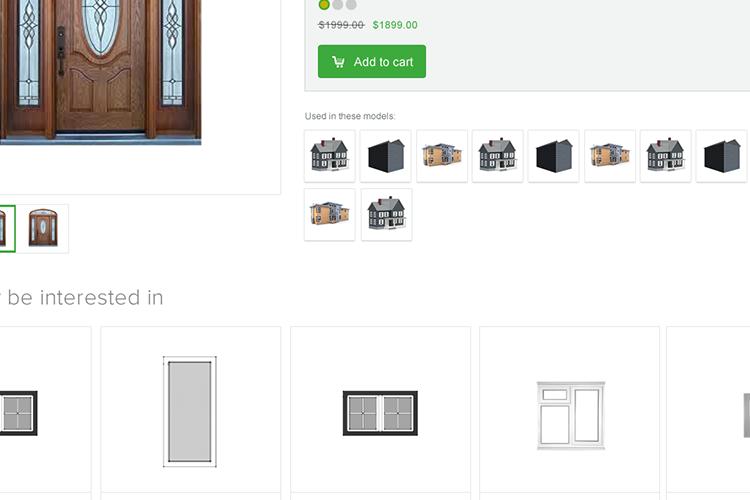Click the Add to cart button
This screenshot has width=750, height=500.
pos(372,61)
